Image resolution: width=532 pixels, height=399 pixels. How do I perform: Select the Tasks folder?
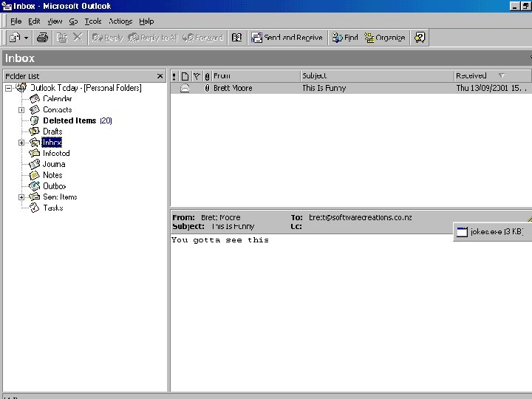(53, 208)
